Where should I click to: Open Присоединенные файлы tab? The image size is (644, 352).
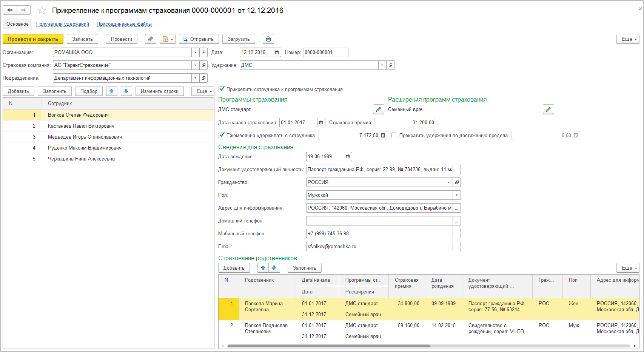[x=124, y=24]
